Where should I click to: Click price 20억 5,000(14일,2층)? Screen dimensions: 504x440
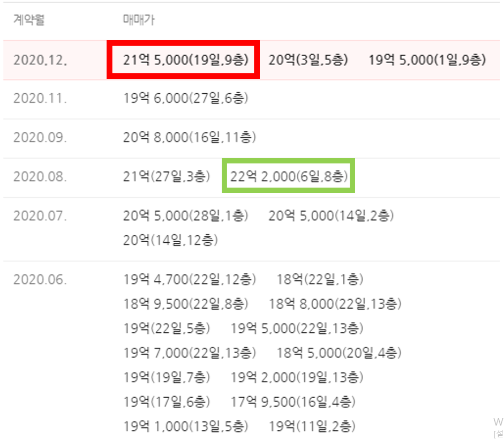coord(331,216)
